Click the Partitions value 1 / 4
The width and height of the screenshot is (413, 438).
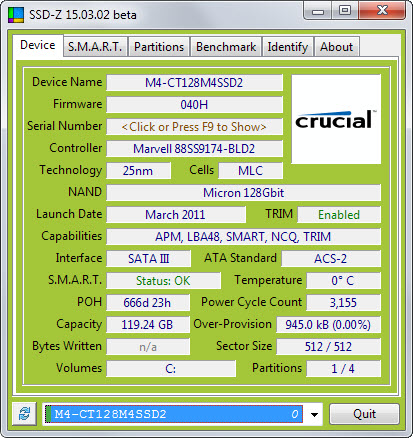coord(343,369)
